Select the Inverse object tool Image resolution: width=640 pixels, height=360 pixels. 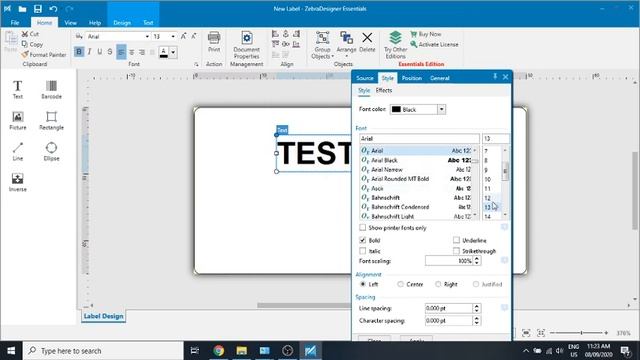click(18, 182)
